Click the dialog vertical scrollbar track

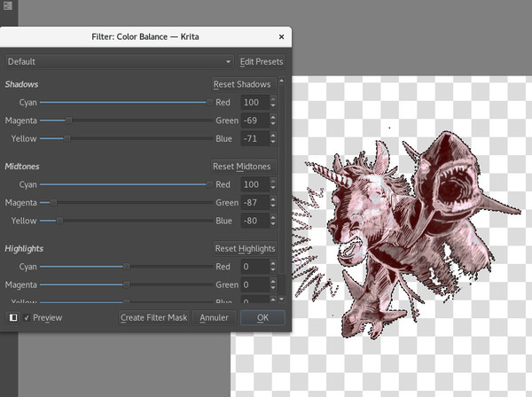tap(282, 190)
